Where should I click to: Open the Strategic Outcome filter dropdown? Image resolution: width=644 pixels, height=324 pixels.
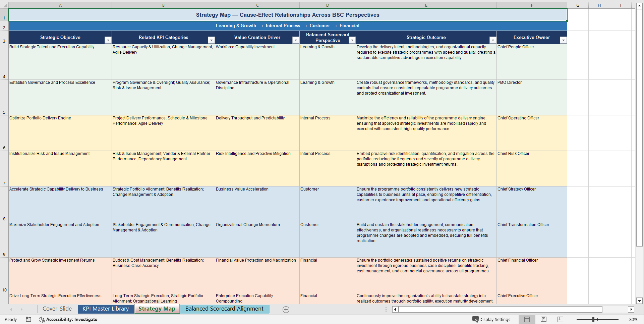pos(493,40)
